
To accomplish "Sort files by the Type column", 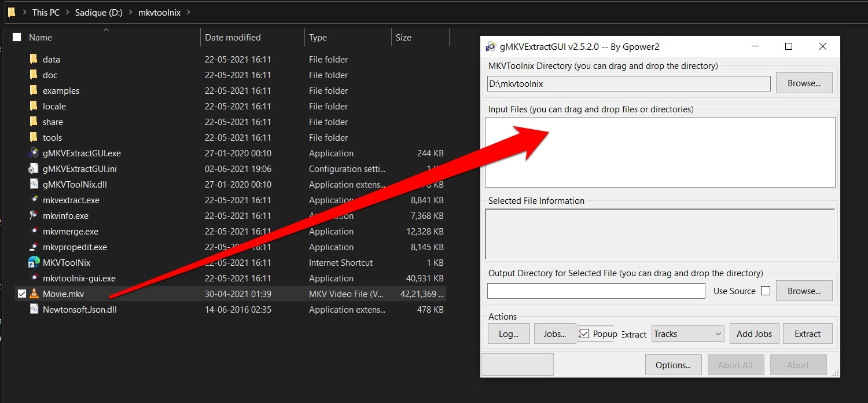I will [318, 38].
